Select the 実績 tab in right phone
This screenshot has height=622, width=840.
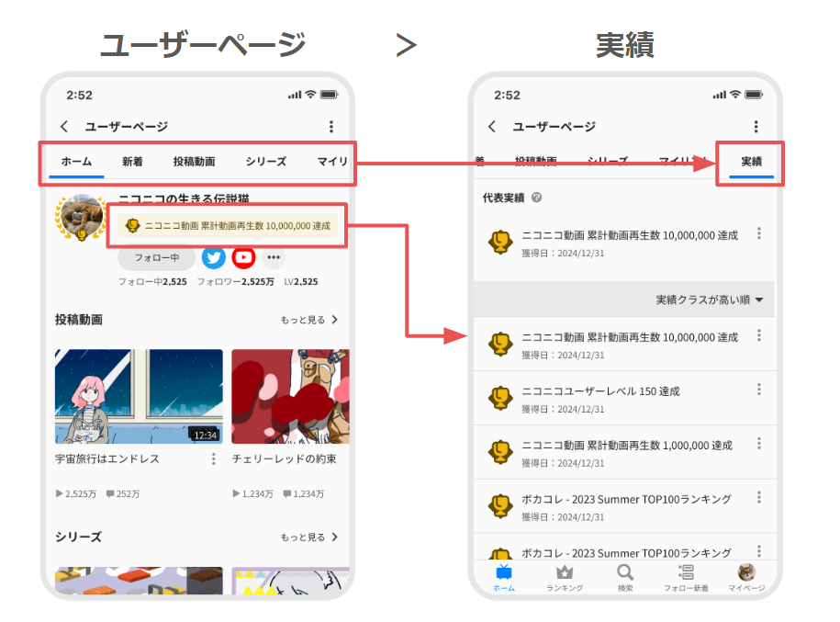pyautogui.click(x=751, y=162)
